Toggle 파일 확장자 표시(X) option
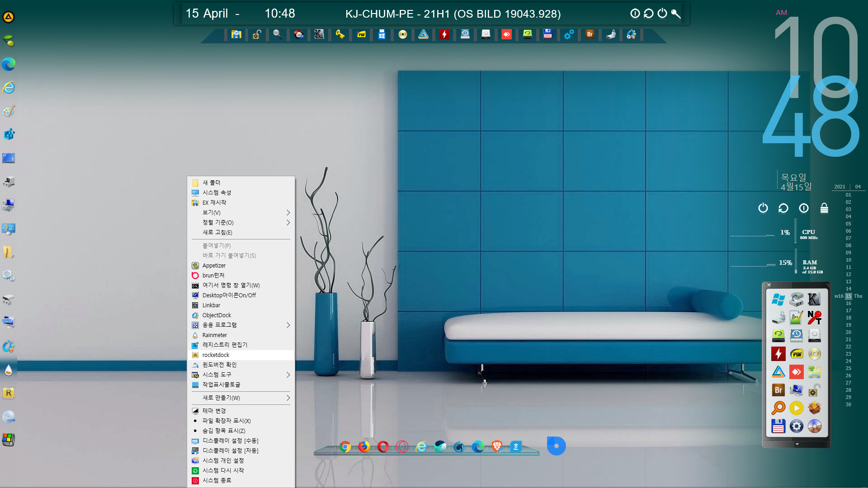Image resolution: width=868 pixels, height=488 pixels. 241,421
